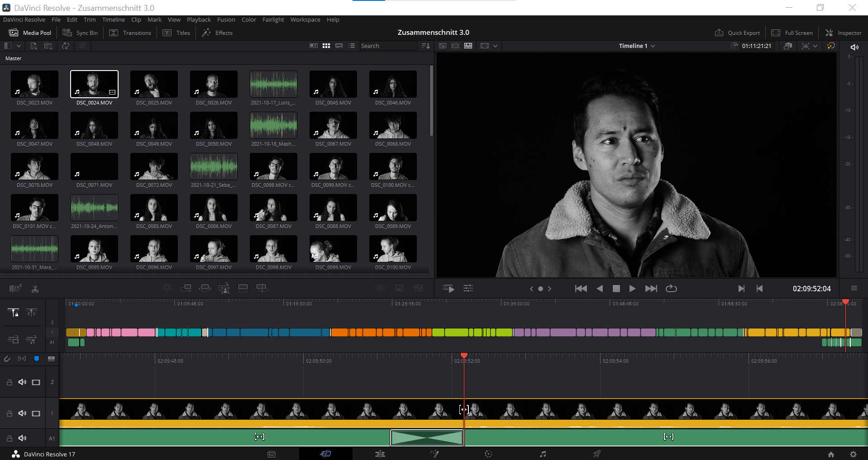This screenshot has width=868, height=460.
Task: Click the Quick Export button
Action: tap(737, 33)
